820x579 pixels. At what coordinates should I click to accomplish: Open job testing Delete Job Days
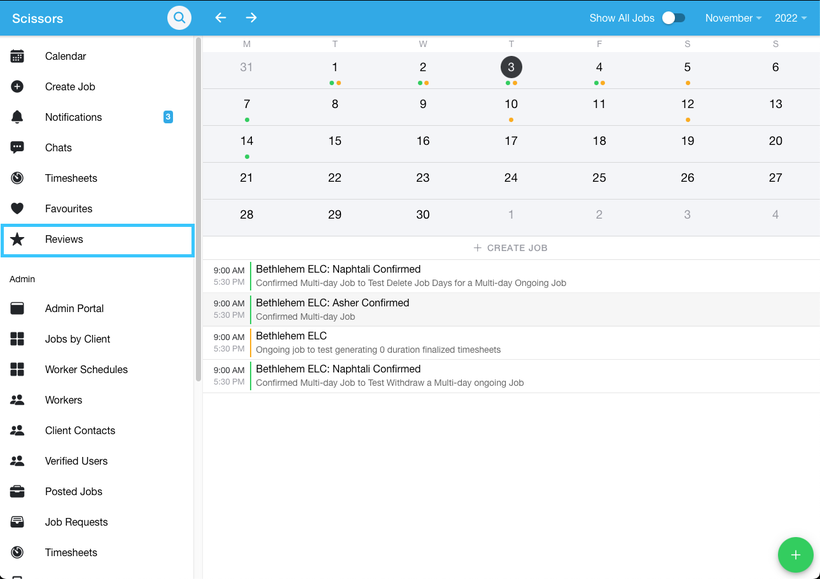pos(511,276)
